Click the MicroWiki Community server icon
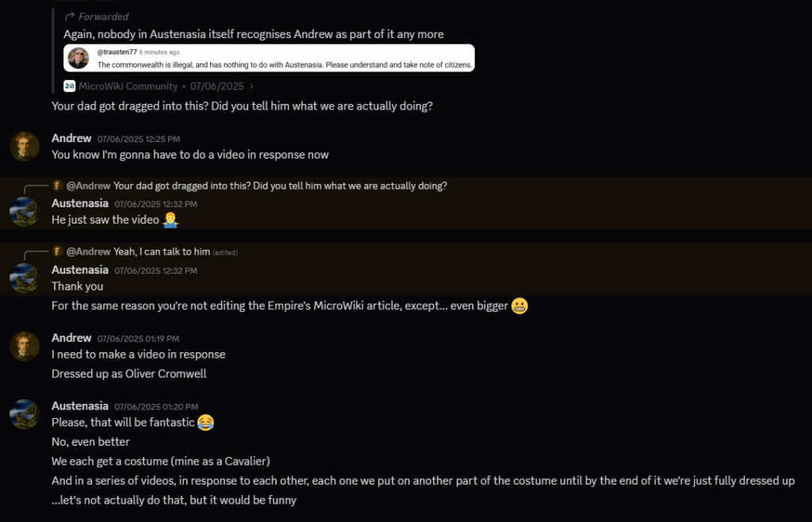 (70, 86)
